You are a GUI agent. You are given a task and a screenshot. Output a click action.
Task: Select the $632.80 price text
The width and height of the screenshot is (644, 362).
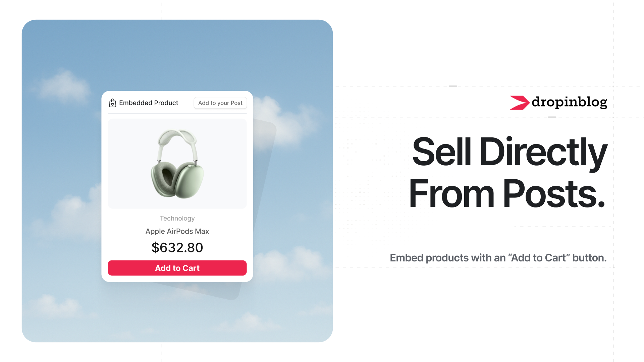click(177, 248)
